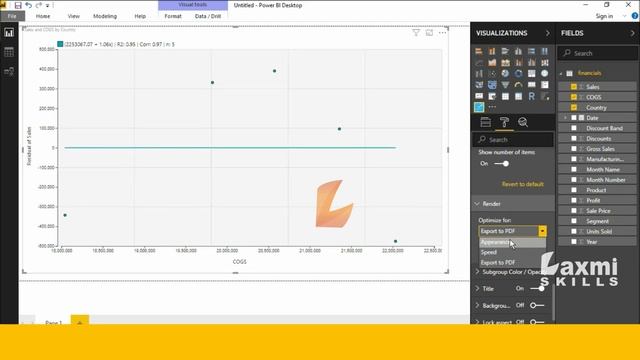
Task: Uncheck the Country field checkbox
Action: pos(574,107)
